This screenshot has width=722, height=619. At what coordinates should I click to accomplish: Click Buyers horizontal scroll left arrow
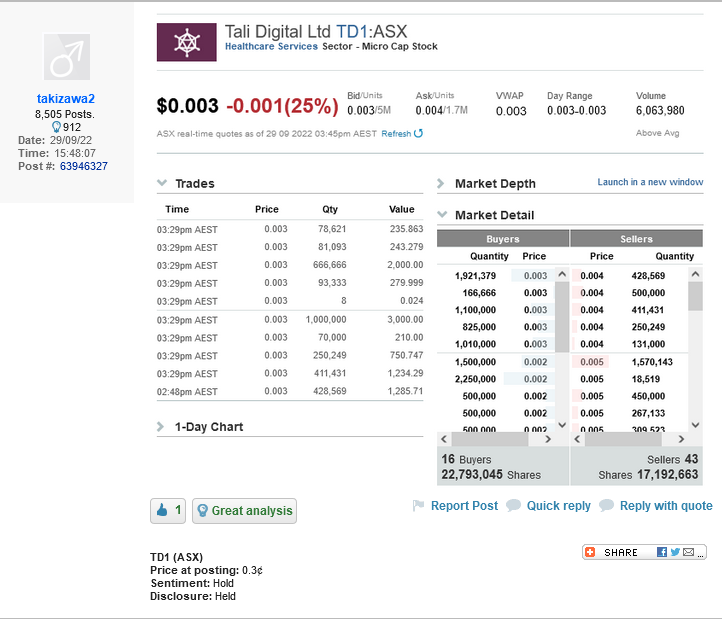pyautogui.click(x=444, y=439)
